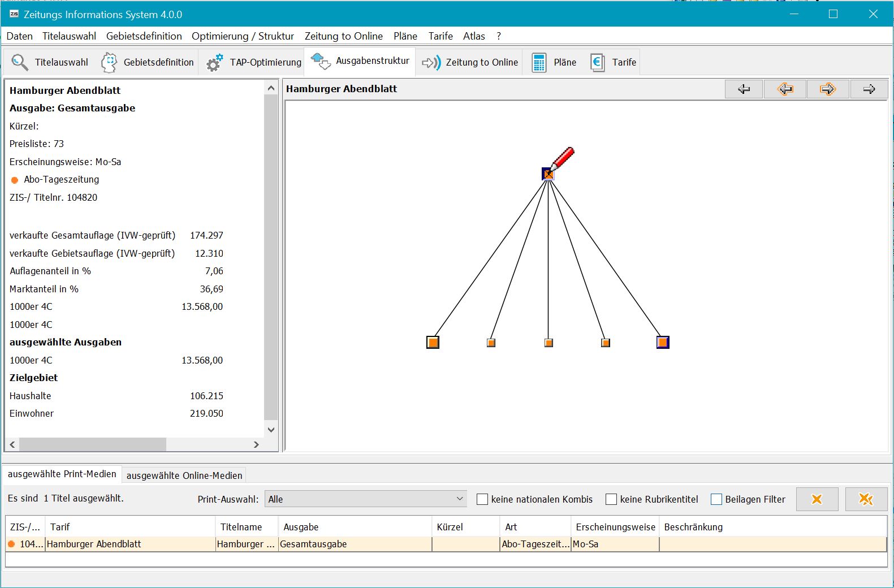Image resolution: width=894 pixels, height=588 pixels.
Task: Click the info panel scroll up arrow
Action: tap(271, 88)
